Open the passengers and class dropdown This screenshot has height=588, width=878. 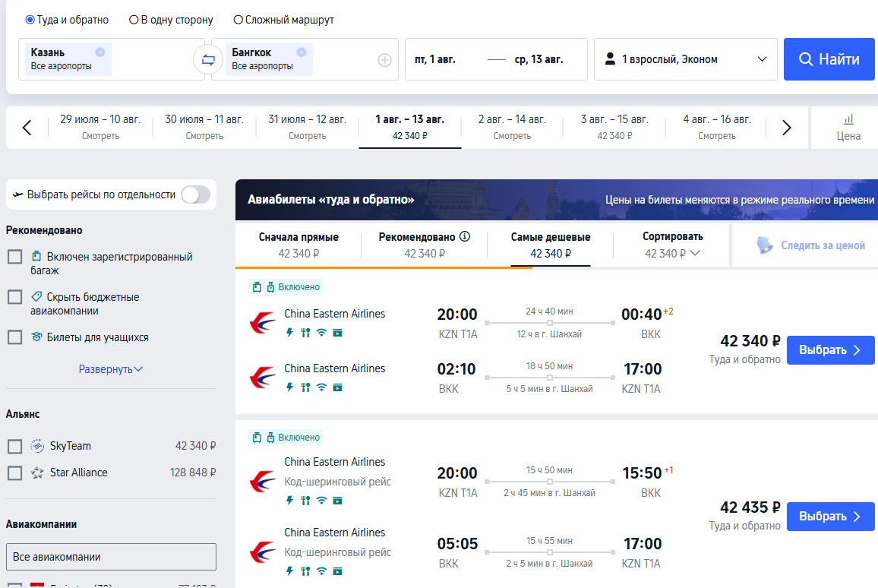(x=685, y=59)
